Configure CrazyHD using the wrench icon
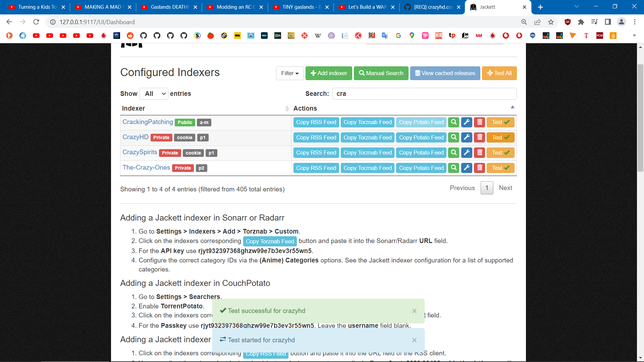644x362 pixels. point(466,137)
